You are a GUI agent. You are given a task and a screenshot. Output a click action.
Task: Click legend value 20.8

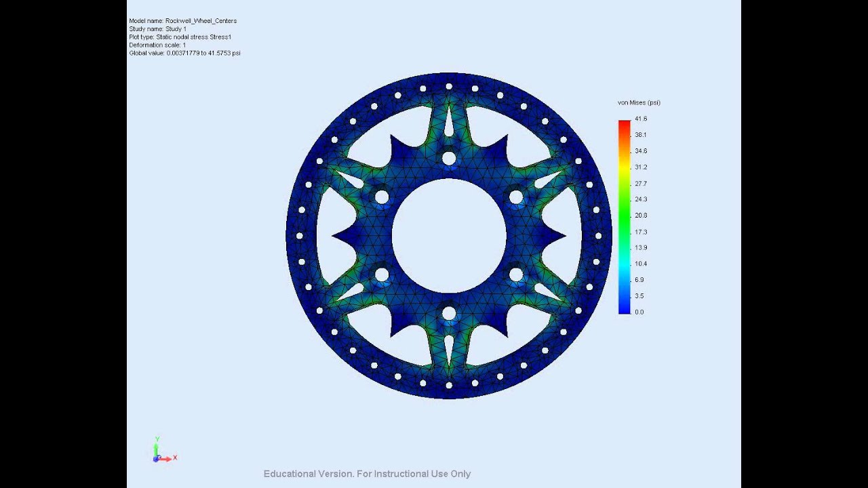[x=641, y=216]
